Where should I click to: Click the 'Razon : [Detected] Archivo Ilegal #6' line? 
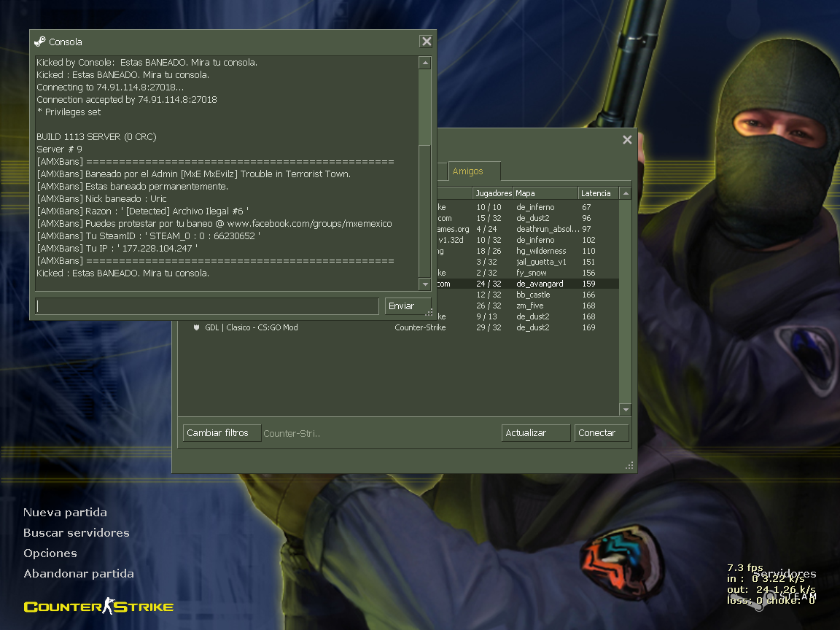(142, 211)
